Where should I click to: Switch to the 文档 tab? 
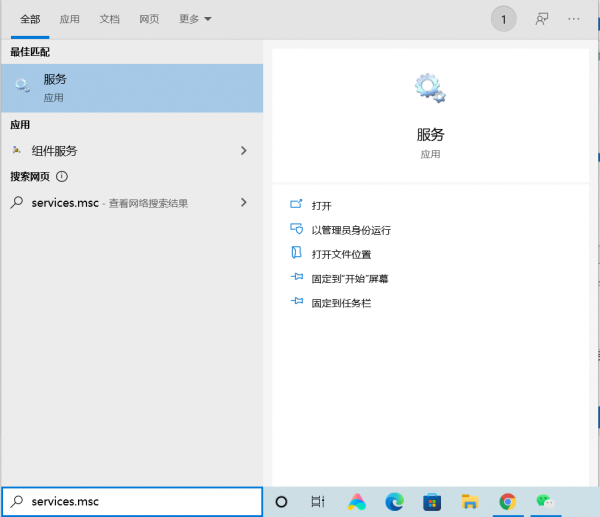[109, 19]
